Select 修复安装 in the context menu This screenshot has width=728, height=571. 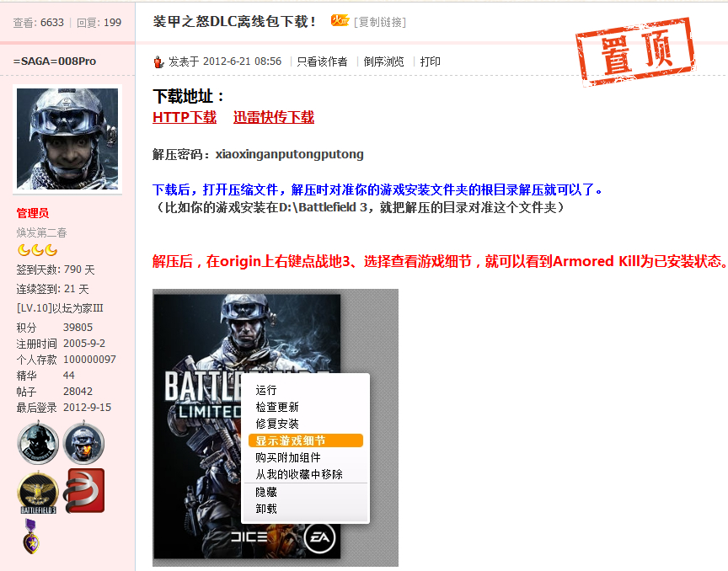coord(277,424)
